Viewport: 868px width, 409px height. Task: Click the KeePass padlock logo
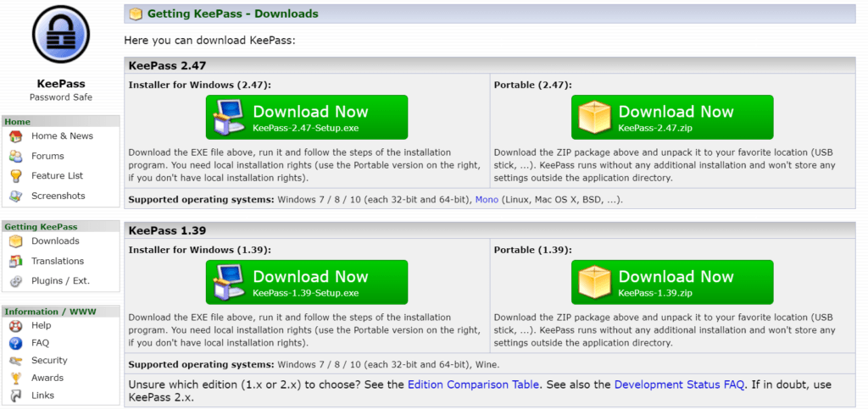(61, 36)
